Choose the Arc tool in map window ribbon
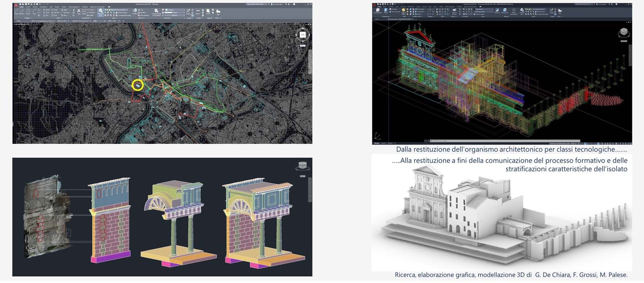644x283 pixels. (34, 11)
